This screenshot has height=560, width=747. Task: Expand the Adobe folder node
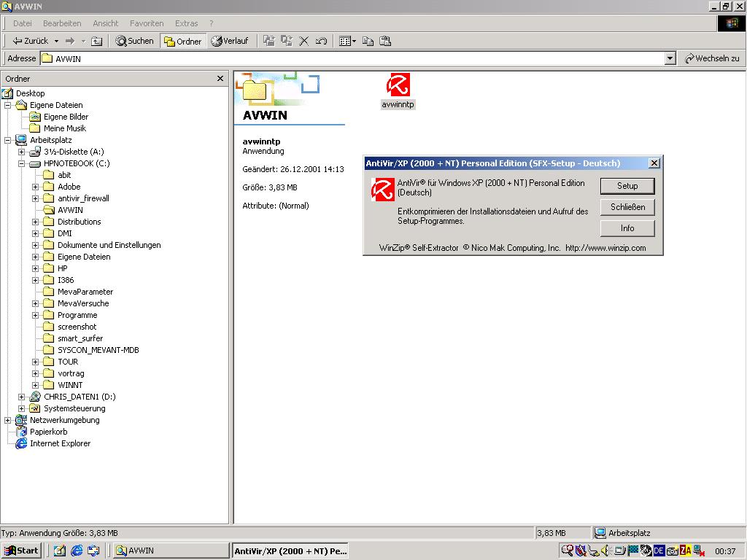[35, 187]
